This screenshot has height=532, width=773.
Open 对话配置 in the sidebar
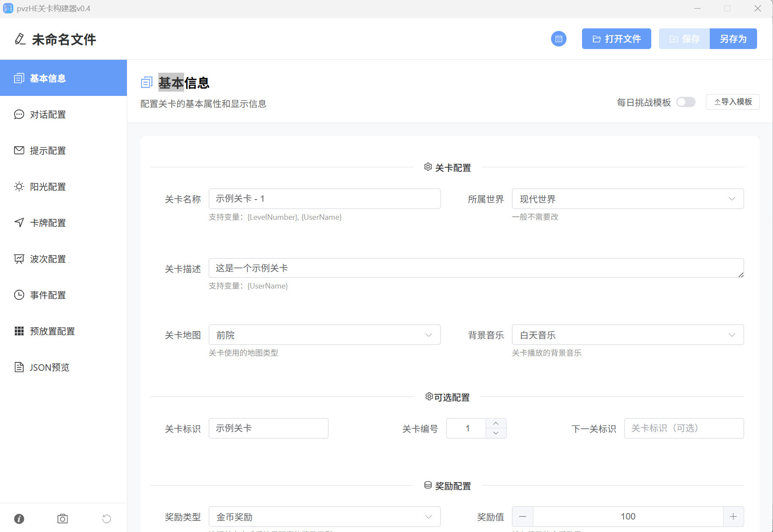tap(63, 114)
